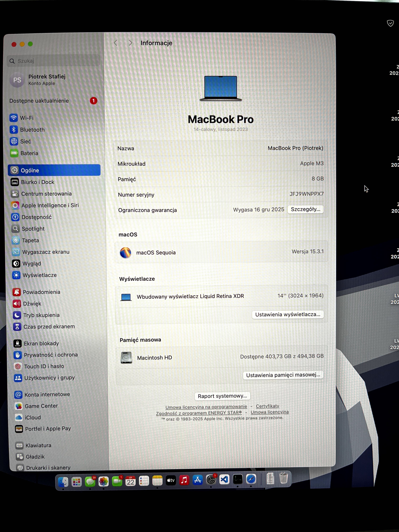This screenshot has height=532, width=399.
Task: Click the Szczegóły warranty button
Action: pyautogui.click(x=305, y=209)
